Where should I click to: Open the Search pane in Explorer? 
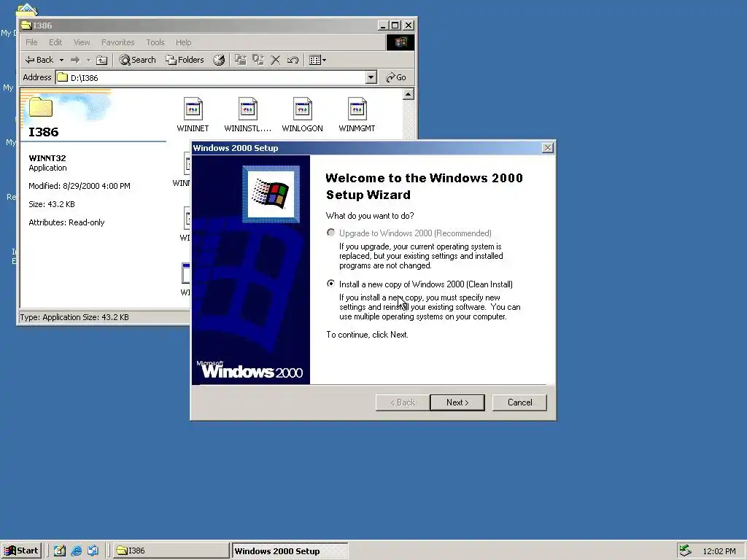[138, 60]
